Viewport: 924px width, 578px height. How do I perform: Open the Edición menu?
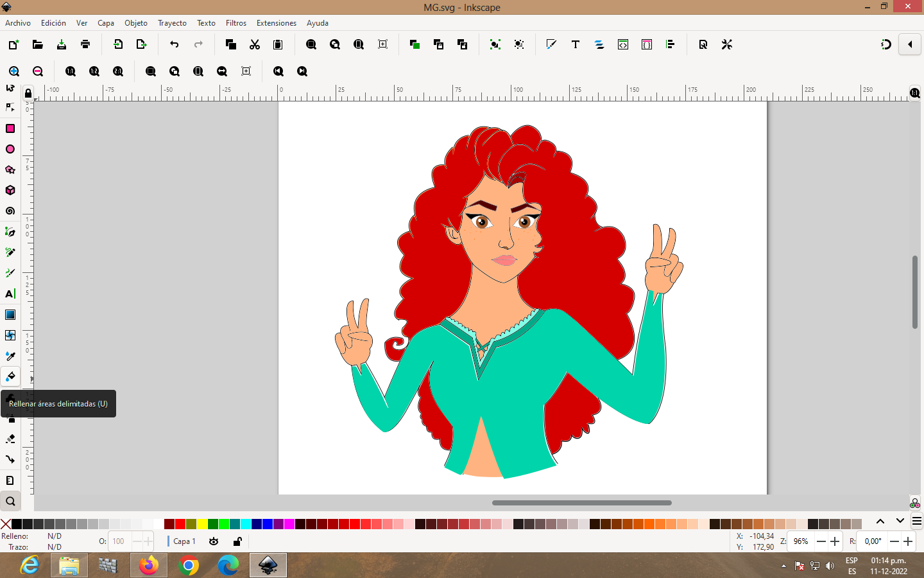53,22
